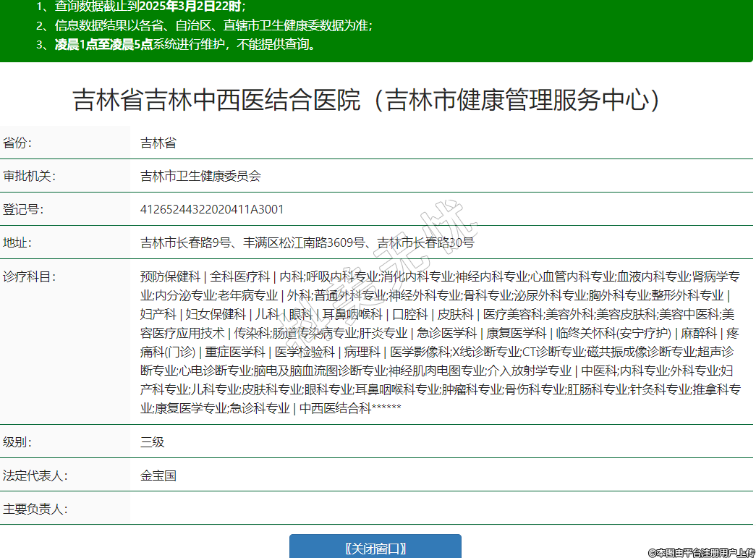Click the 吉林省 province value

click(158, 143)
